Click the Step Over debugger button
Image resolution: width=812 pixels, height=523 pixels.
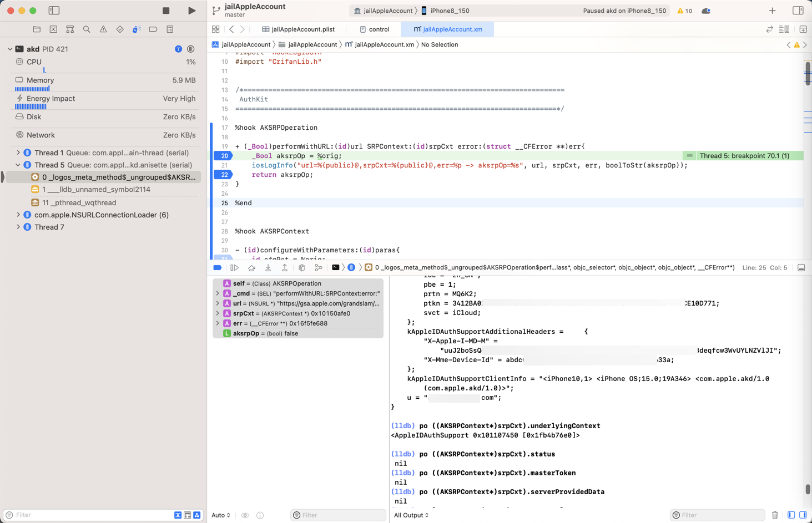coord(251,268)
